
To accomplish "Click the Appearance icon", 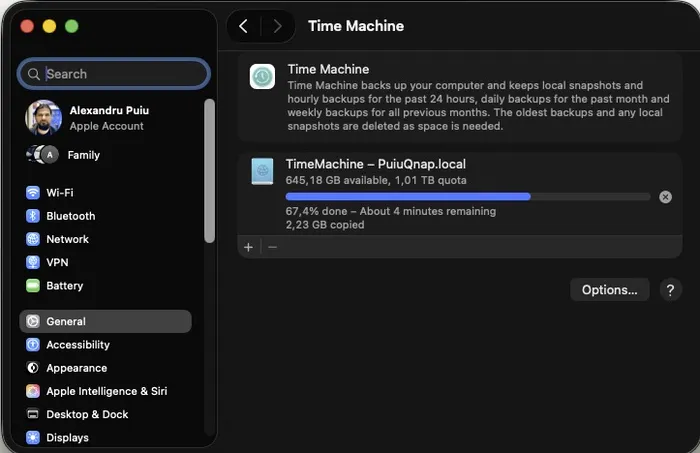I will coord(33,368).
